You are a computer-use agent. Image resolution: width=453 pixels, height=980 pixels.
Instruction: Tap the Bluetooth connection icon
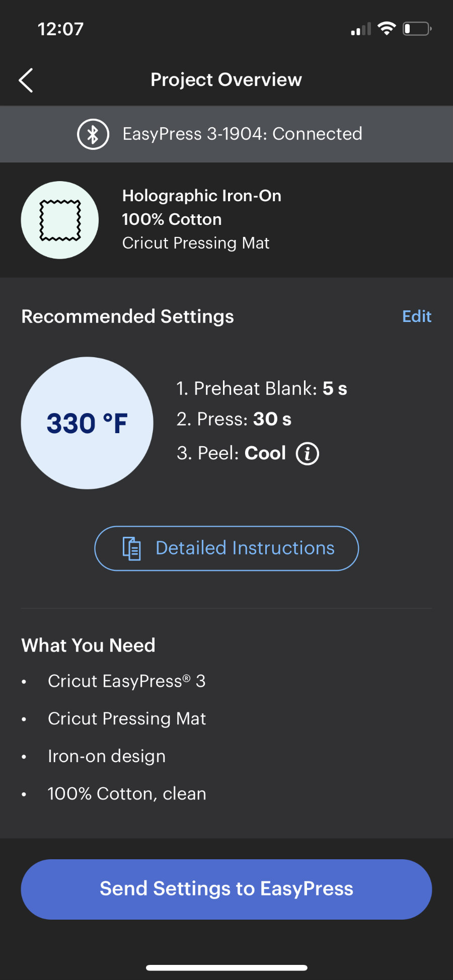(93, 134)
